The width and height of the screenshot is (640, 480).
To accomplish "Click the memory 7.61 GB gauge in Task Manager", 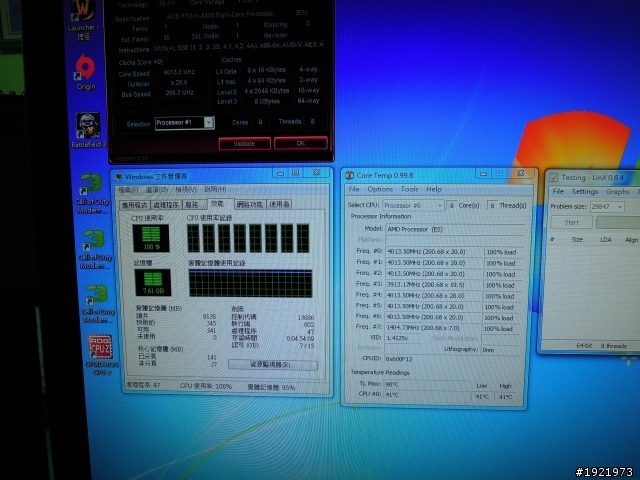I will click(x=153, y=282).
